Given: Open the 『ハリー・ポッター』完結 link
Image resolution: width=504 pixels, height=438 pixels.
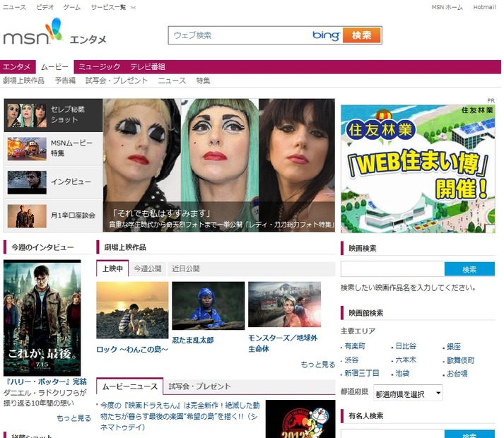Looking at the screenshot, I should (47, 381).
